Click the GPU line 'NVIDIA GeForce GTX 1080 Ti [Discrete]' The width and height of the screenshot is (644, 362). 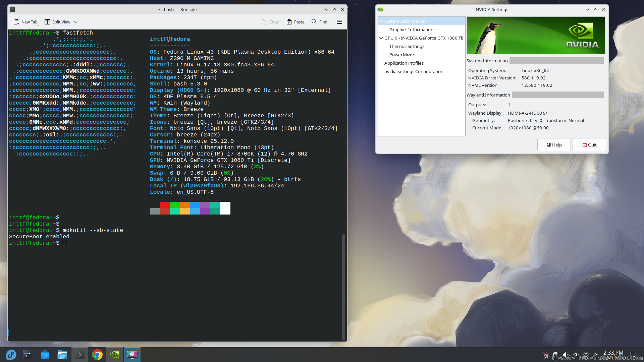[x=229, y=160]
